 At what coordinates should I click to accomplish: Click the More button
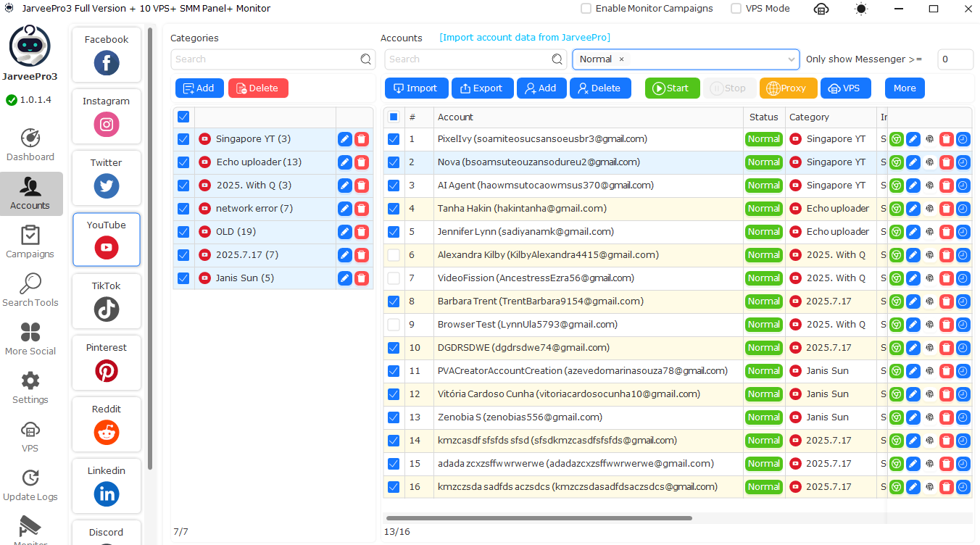(x=905, y=88)
